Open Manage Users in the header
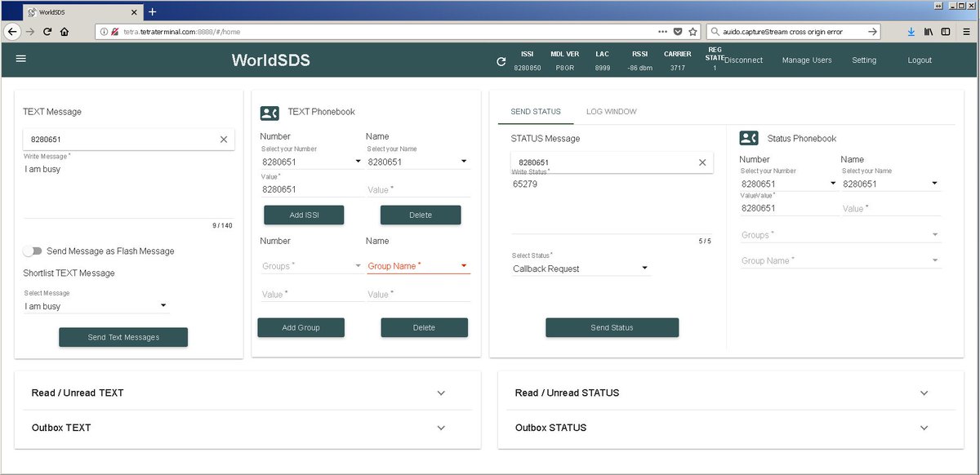Screen dimensions: 980x475 click(807, 60)
